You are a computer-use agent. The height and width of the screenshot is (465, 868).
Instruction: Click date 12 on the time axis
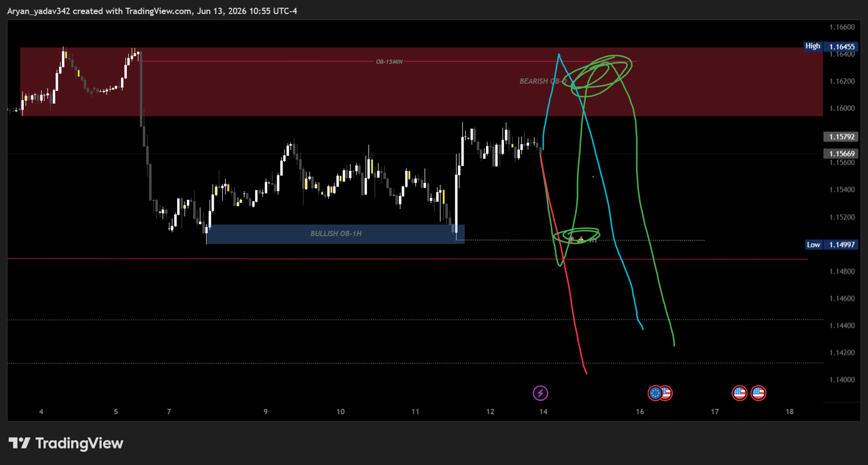pos(490,412)
